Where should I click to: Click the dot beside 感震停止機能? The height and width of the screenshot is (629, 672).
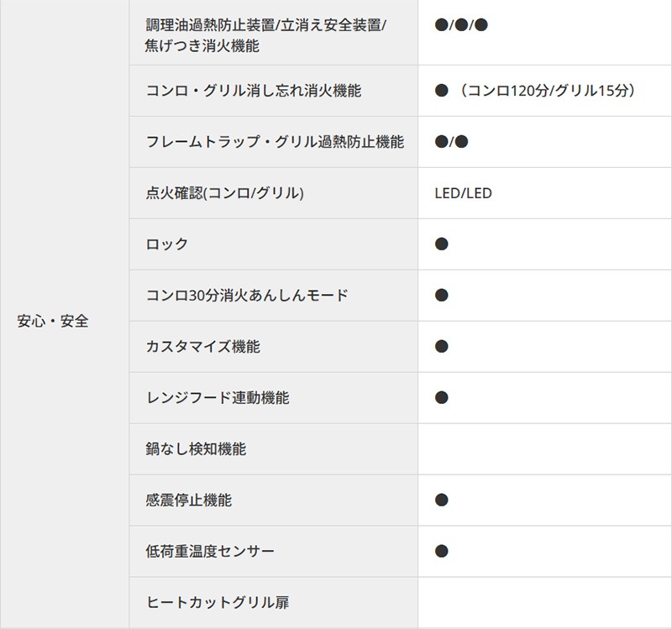pyautogui.click(x=442, y=501)
